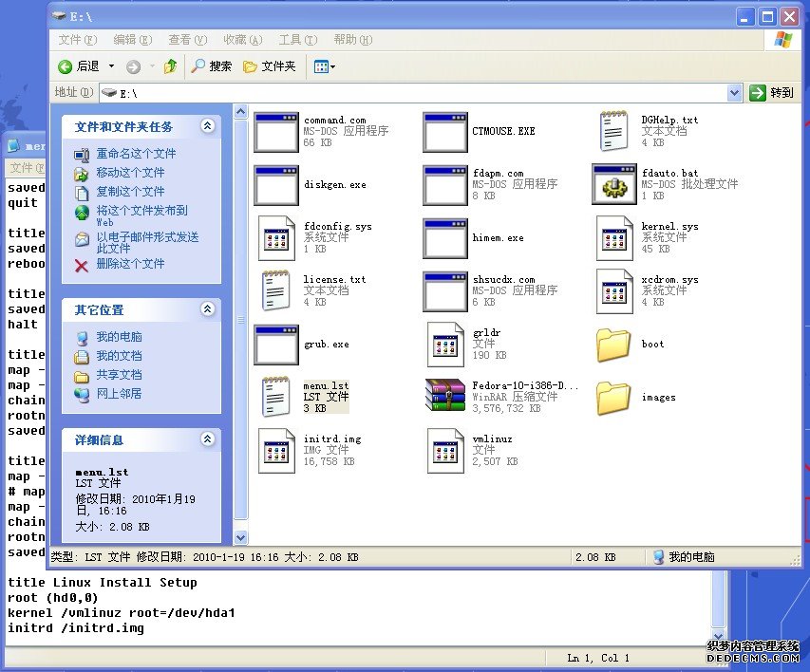Collapse the 文件和文件夹任务 panel
810x672 pixels.
point(207,124)
